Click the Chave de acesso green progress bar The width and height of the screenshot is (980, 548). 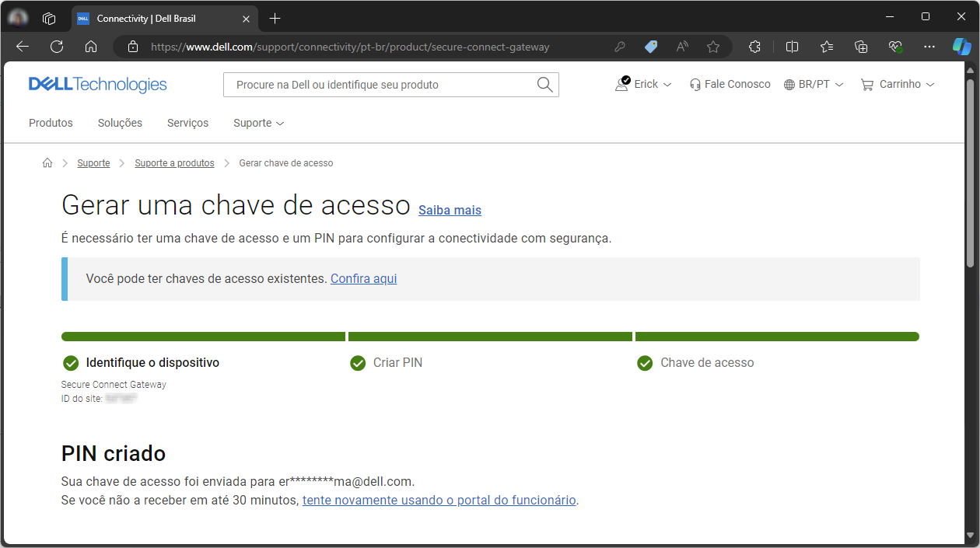coord(777,336)
